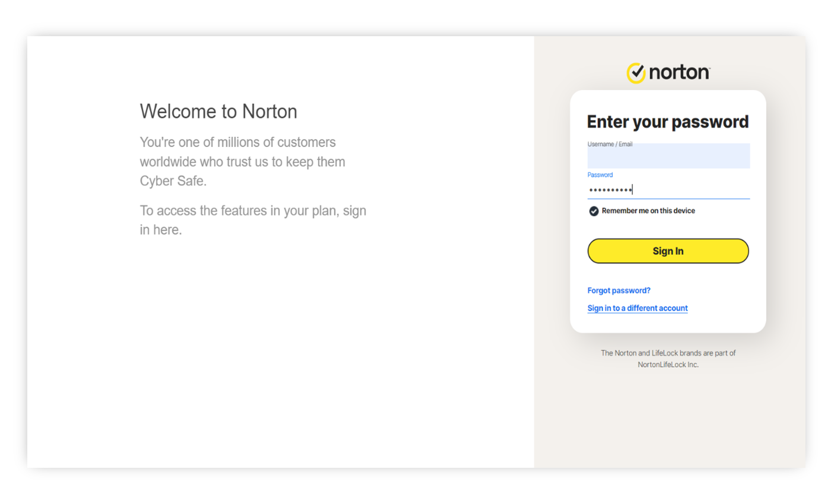Screen dimensions: 825x504
Task: Select the Norton wordmark next to the logo
Action: pyautogui.click(x=678, y=72)
